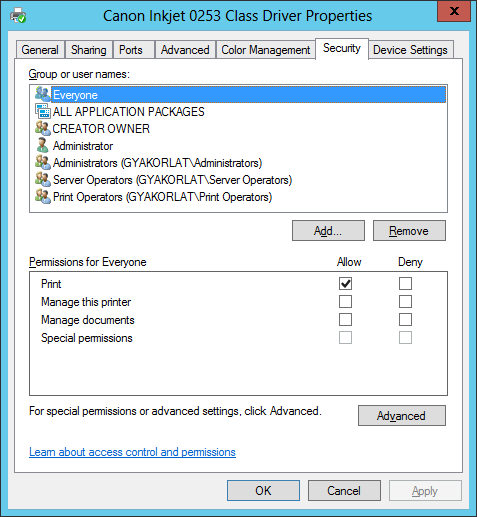The width and height of the screenshot is (477, 517).
Task: Click the Print Operators group icon
Action: click(43, 196)
